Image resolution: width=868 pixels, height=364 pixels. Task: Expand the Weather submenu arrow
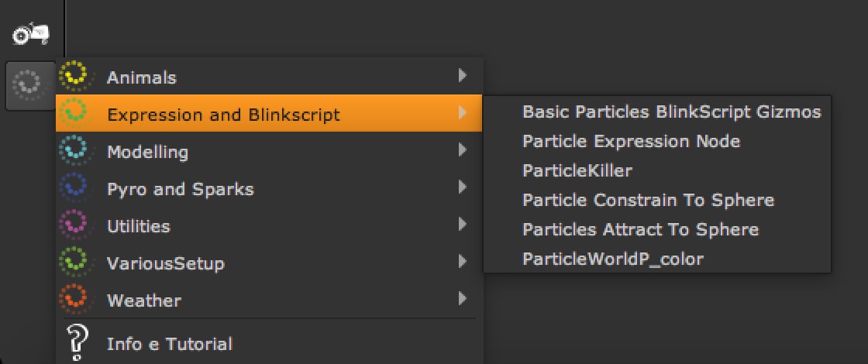[462, 298]
